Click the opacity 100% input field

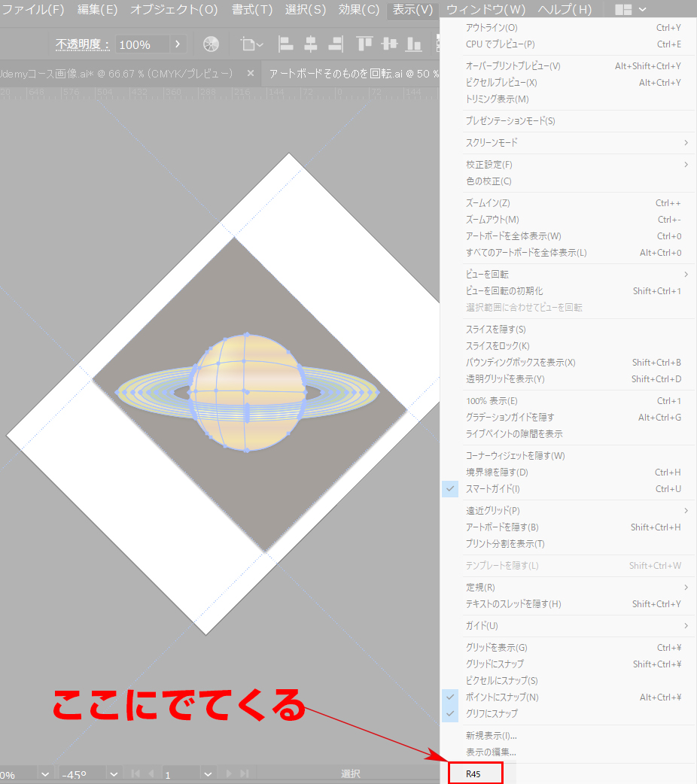tap(142, 44)
